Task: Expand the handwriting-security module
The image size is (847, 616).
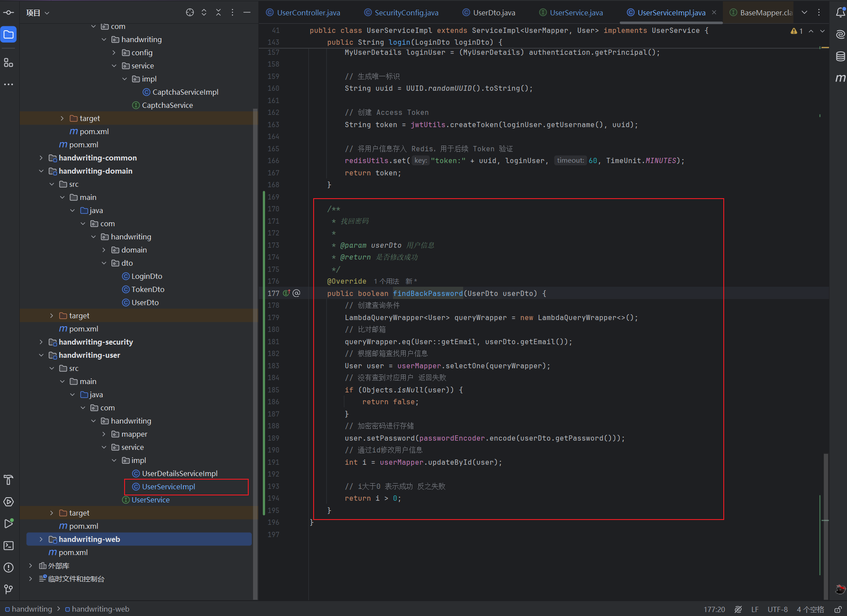Action: point(41,342)
